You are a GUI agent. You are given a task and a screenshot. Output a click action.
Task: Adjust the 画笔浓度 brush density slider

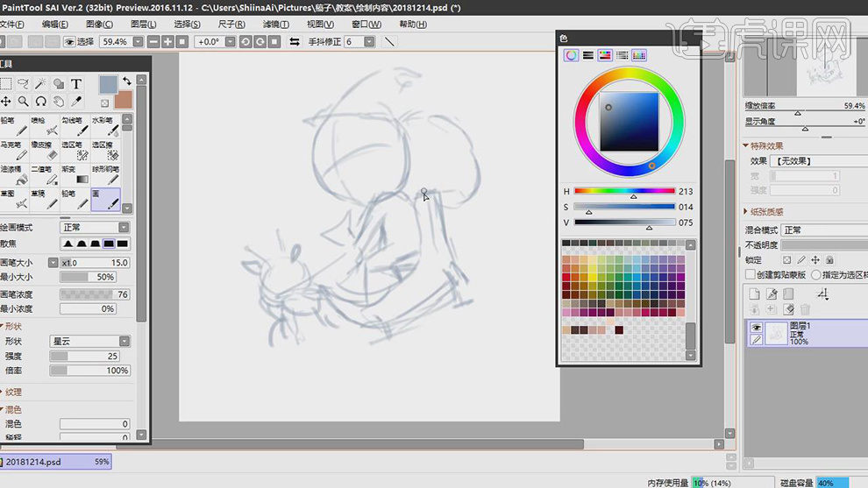click(95, 294)
